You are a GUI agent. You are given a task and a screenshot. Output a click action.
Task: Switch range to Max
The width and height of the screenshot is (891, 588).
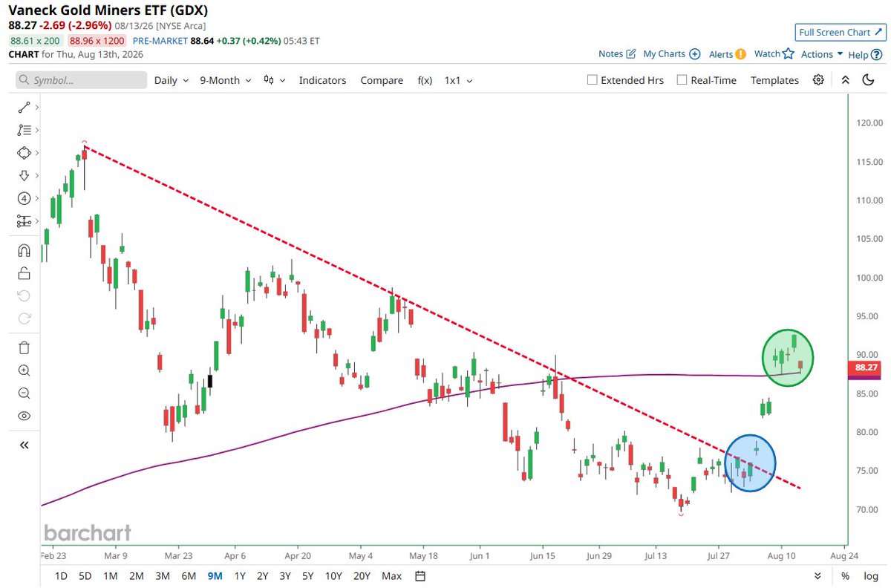point(391,576)
